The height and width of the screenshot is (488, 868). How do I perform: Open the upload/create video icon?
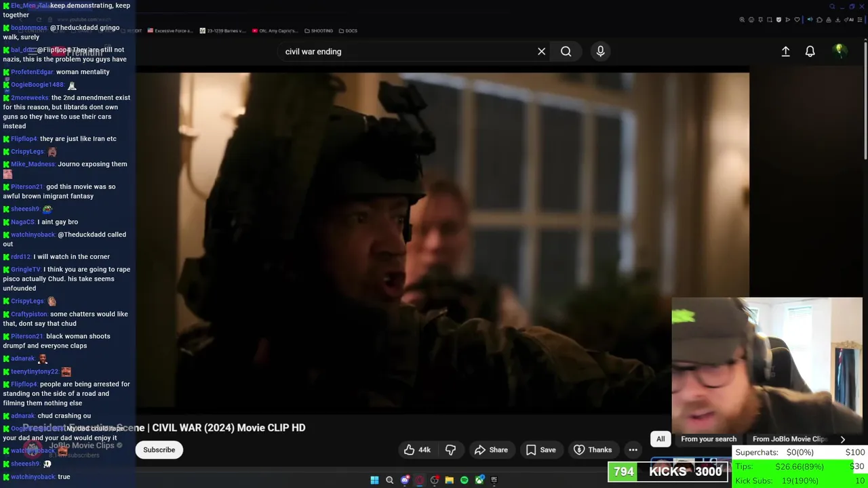(x=785, y=52)
